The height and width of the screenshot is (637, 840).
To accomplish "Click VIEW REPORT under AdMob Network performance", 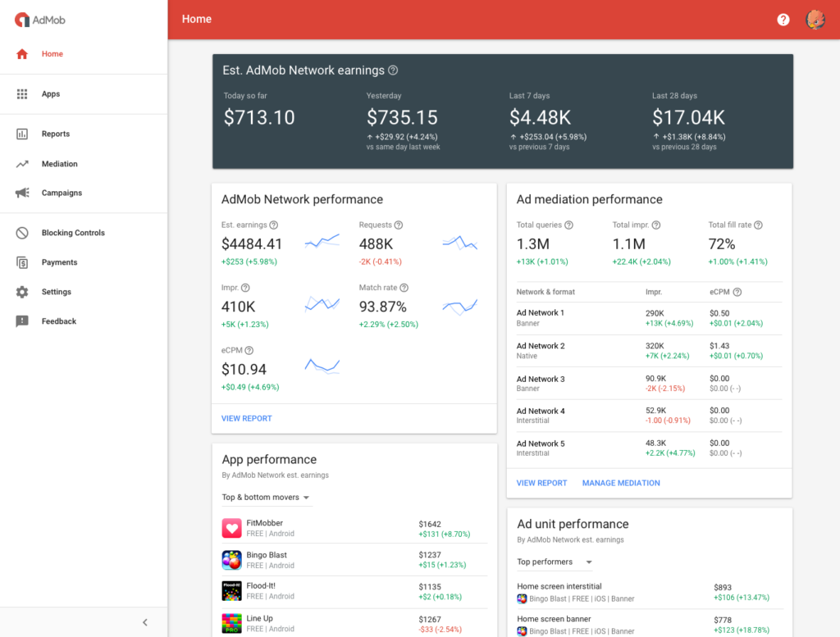I will [247, 418].
